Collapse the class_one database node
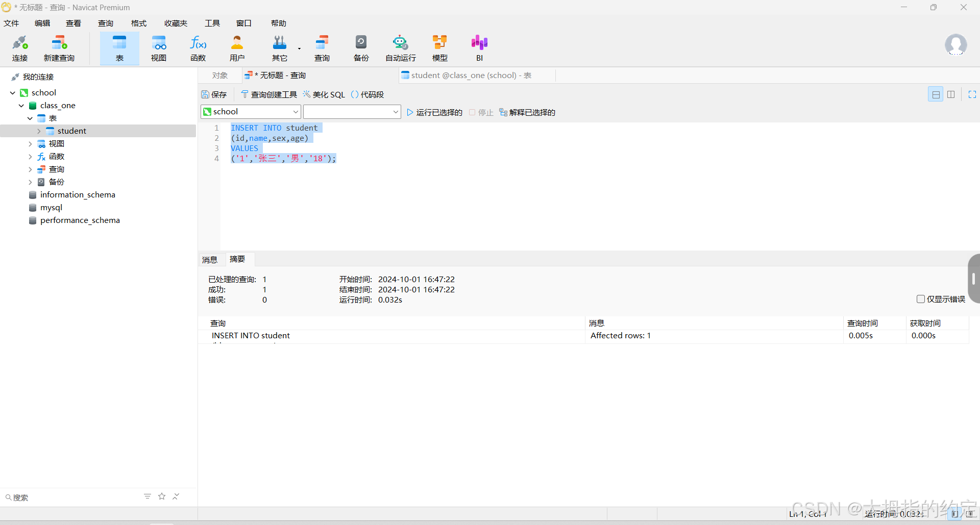The image size is (980, 525). point(21,106)
